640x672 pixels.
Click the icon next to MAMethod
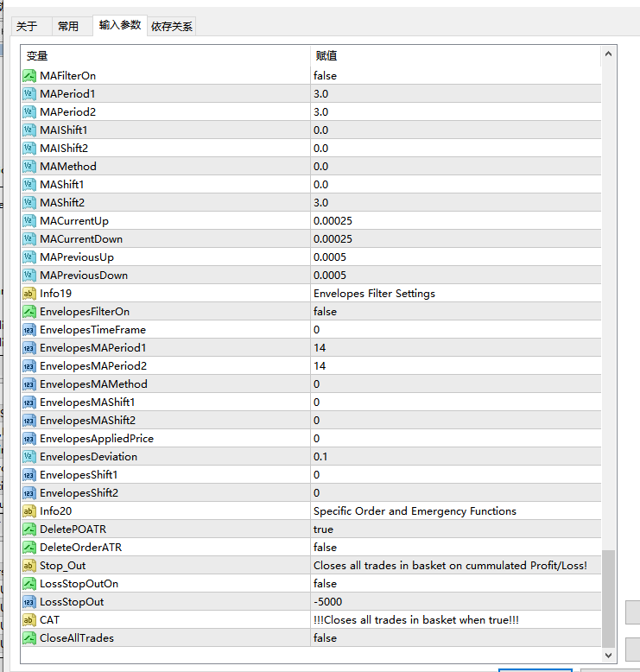29,167
